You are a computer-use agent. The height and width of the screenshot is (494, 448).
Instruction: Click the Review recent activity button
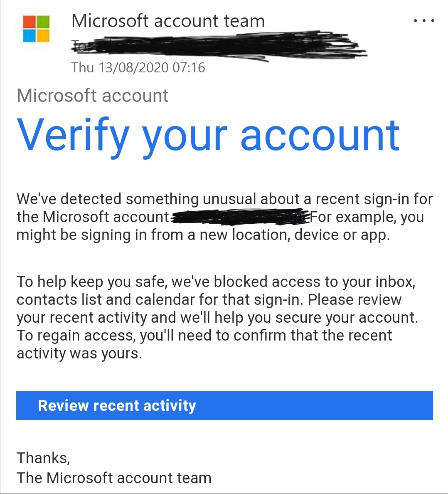click(x=224, y=405)
